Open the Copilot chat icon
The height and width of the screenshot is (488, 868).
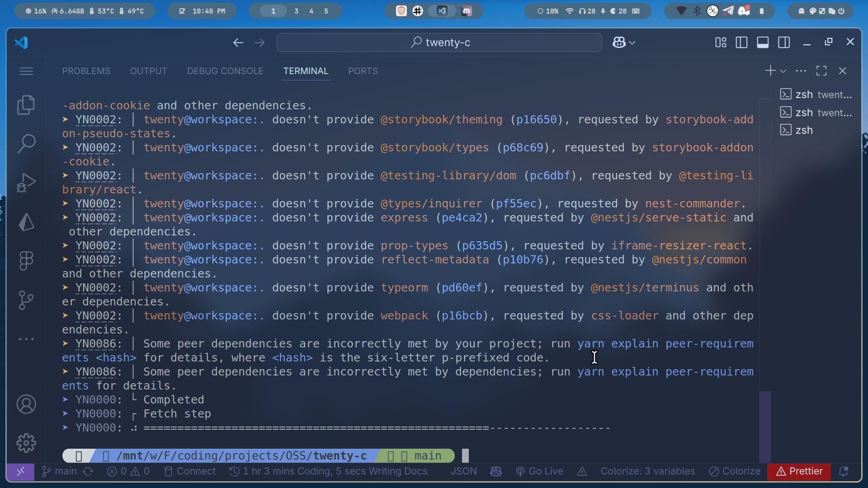click(619, 42)
